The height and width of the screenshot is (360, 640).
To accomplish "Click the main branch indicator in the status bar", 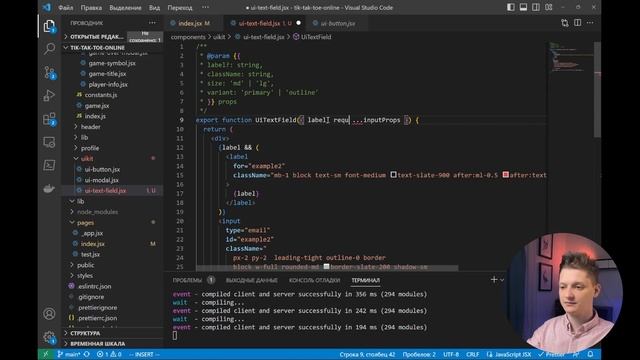I will coord(68,354).
